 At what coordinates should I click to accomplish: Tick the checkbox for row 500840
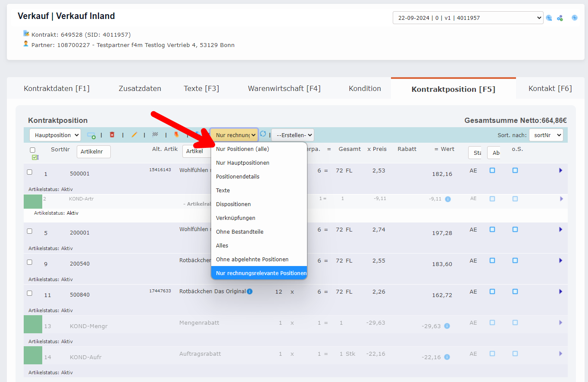(30, 293)
